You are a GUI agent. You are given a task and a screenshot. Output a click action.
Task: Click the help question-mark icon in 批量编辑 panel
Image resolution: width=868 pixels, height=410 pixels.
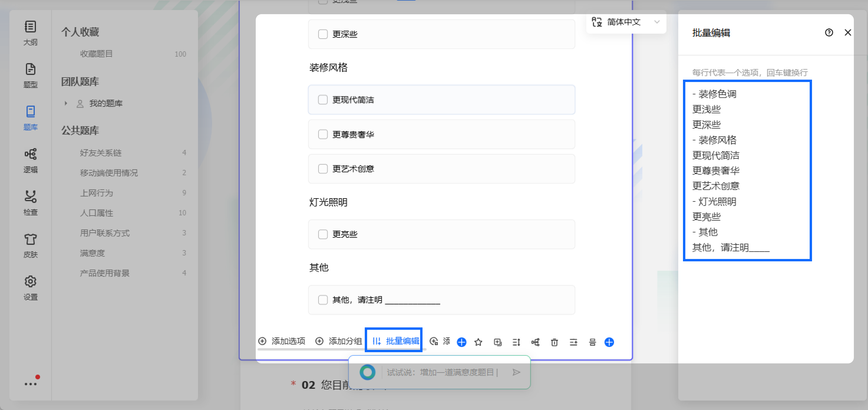tap(829, 32)
